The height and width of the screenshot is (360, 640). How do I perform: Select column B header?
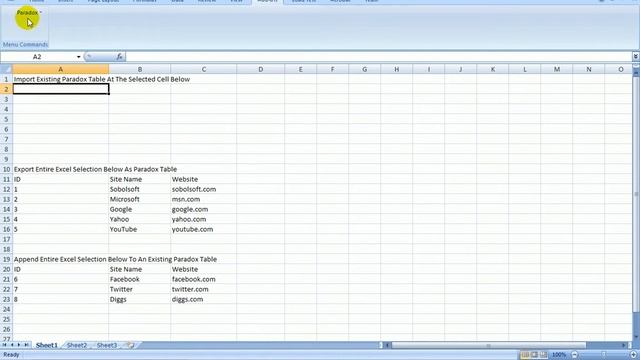140,69
